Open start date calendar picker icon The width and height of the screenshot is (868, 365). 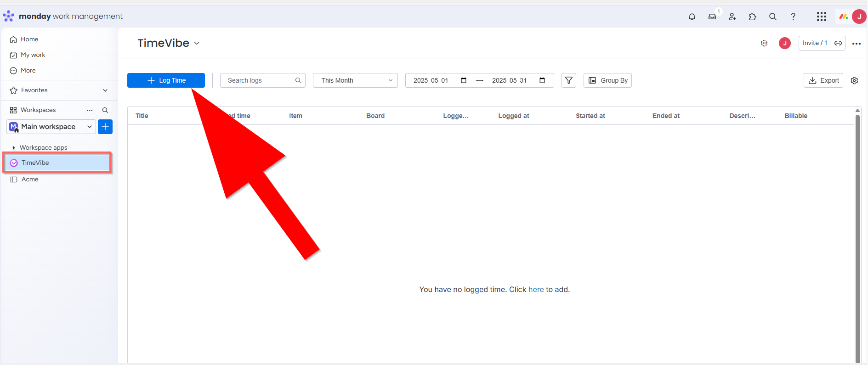click(464, 80)
